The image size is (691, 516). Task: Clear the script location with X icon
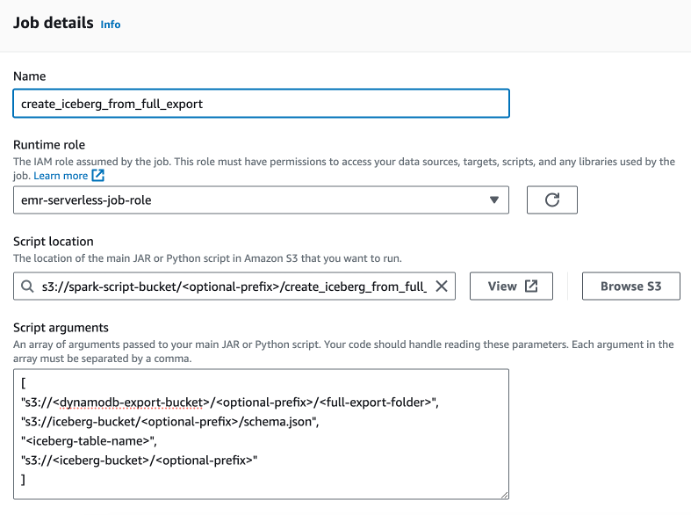pos(441,286)
